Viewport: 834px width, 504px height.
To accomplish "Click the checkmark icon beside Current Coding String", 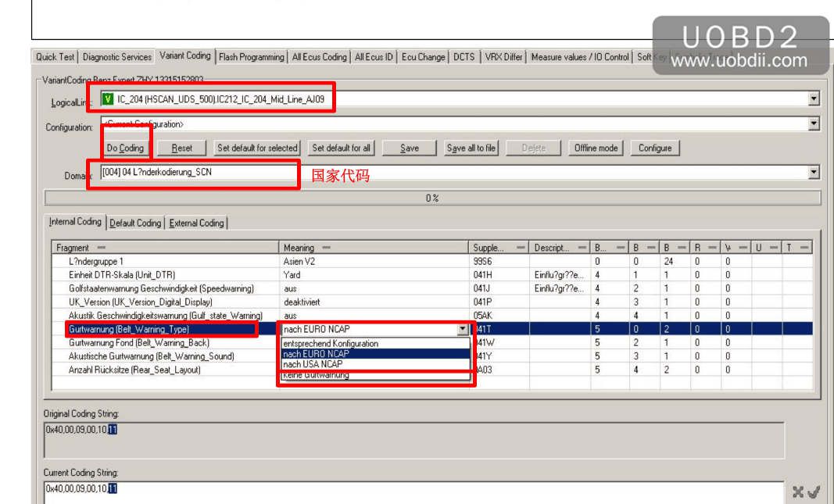I will 814,492.
